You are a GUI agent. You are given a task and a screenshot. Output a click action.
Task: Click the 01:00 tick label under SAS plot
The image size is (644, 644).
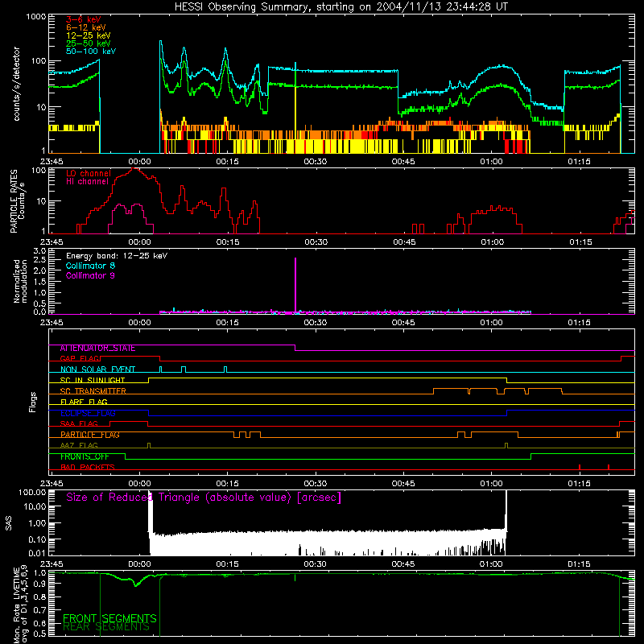pos(491,564)
